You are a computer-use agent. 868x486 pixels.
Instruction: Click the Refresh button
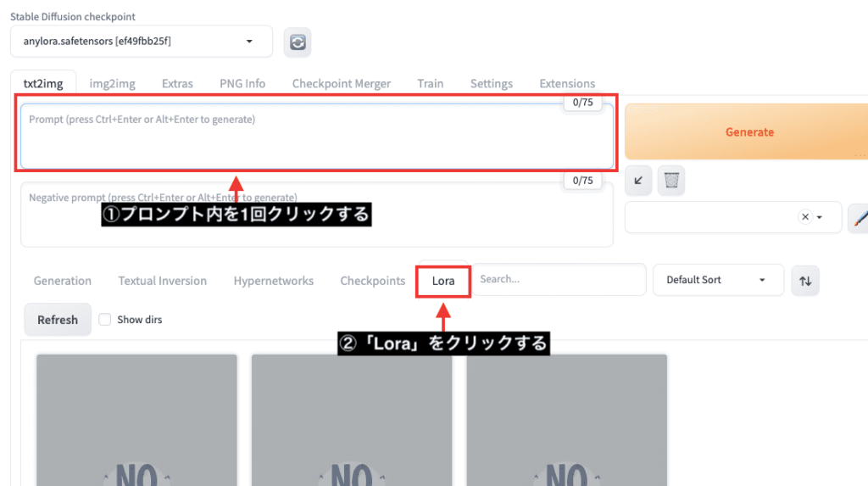58,319
